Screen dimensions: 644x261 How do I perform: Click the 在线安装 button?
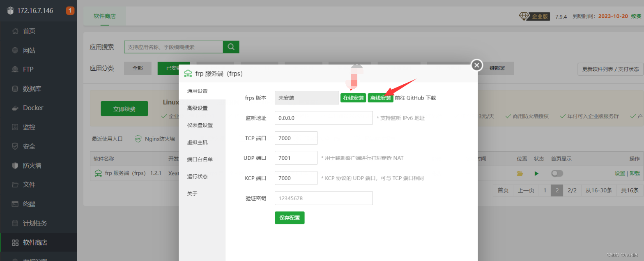[353, 98]
